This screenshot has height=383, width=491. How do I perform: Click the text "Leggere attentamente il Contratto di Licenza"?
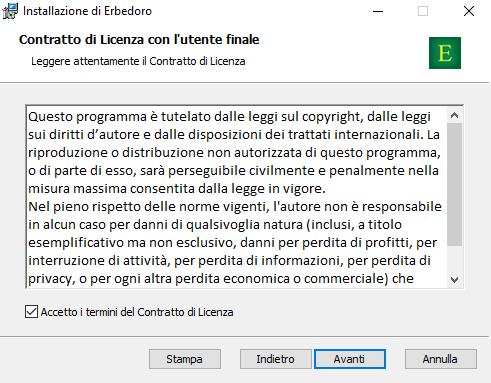(138, 61)
